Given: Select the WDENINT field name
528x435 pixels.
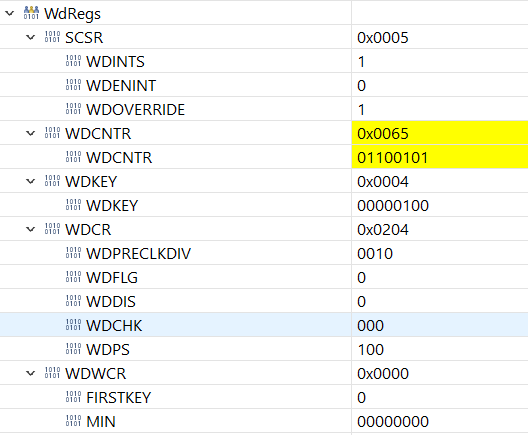Looking at the screenshot, I should click(121, 86).
